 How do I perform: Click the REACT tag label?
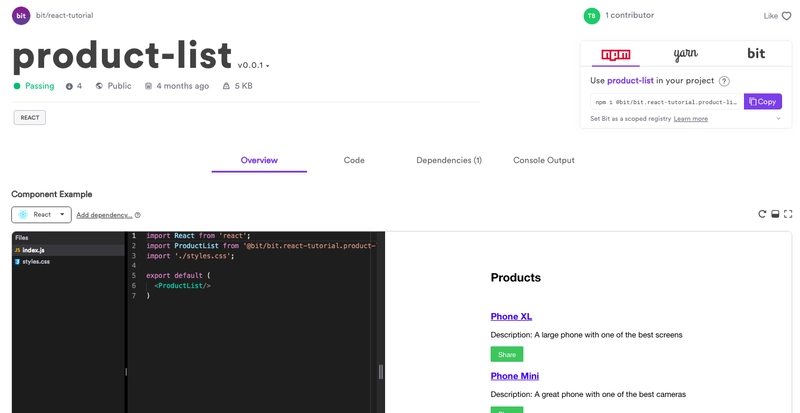(30, 117)
